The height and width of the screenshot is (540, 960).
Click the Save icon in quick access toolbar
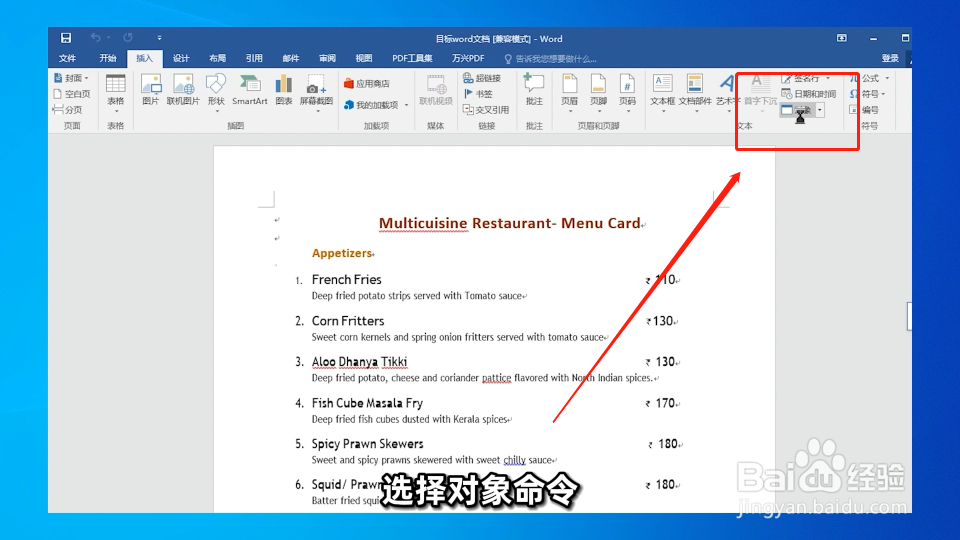click(66, 38)
